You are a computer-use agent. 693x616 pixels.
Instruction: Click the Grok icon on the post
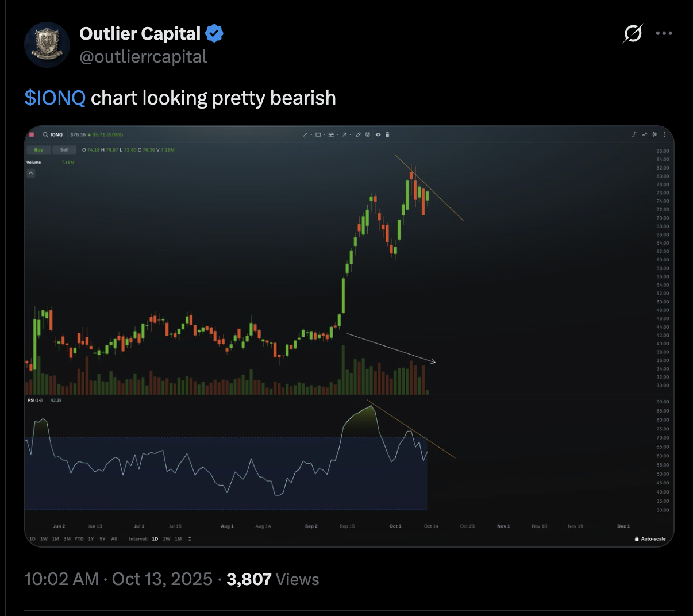pos(633,33)
